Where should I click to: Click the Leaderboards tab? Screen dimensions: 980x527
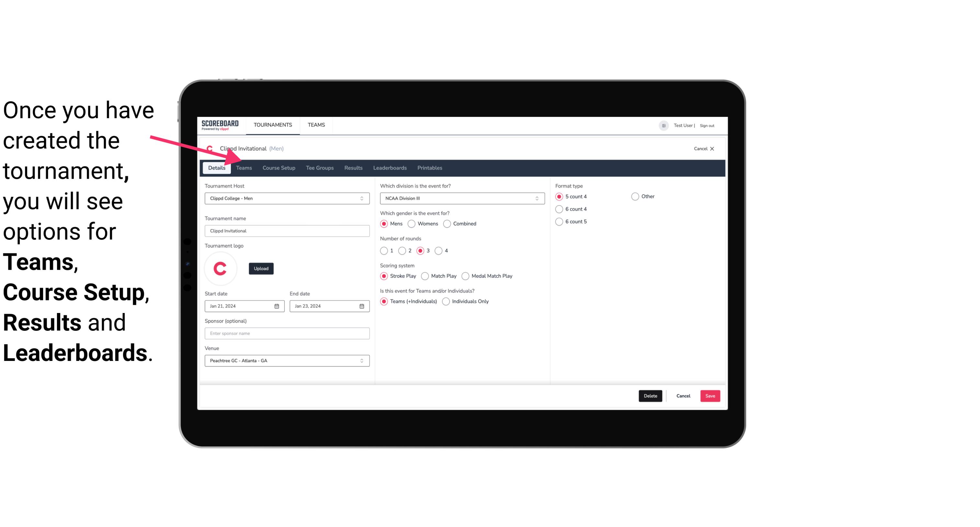390,167
